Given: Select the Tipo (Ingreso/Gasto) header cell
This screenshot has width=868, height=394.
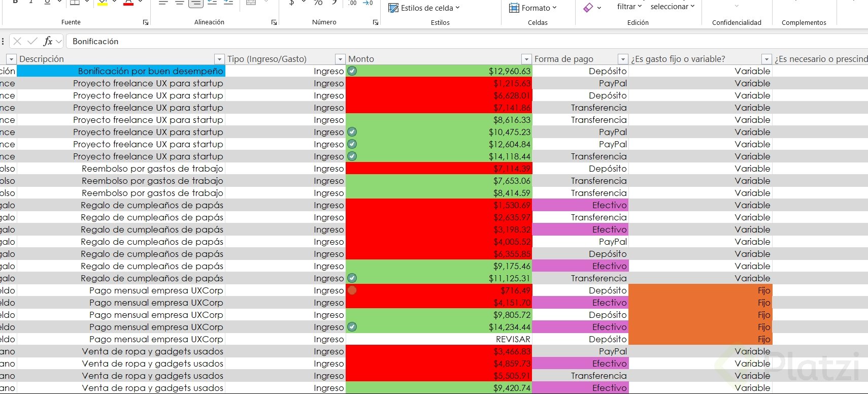Looking at the screenshot, I should 286,59.
